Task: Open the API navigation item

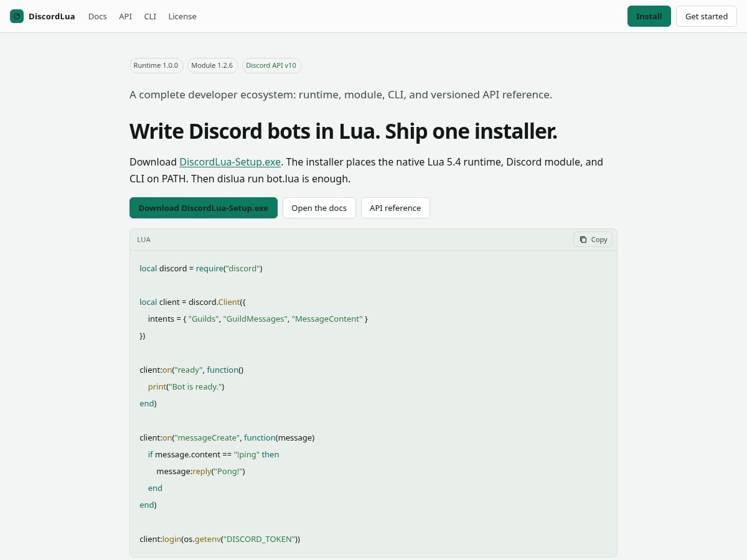Action: point(126,16)
